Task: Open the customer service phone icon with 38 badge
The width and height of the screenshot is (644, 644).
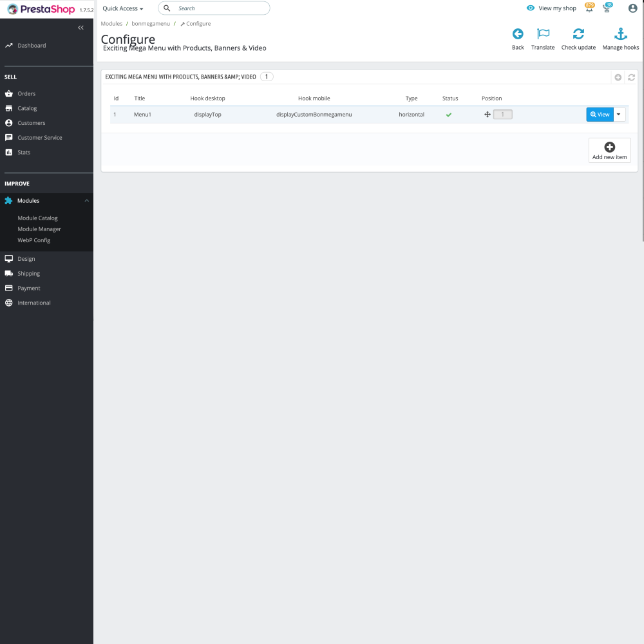Action: tap(607, 8)
